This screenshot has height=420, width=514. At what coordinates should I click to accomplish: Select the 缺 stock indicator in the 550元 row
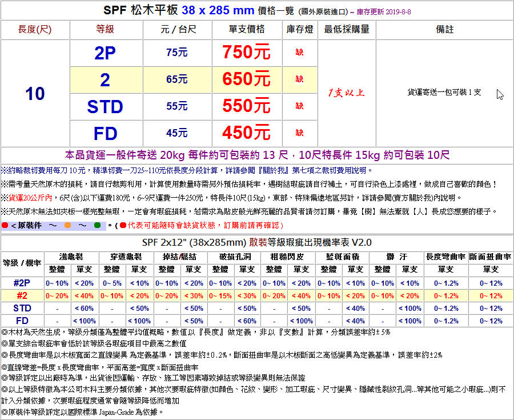(x=299, y=106)
